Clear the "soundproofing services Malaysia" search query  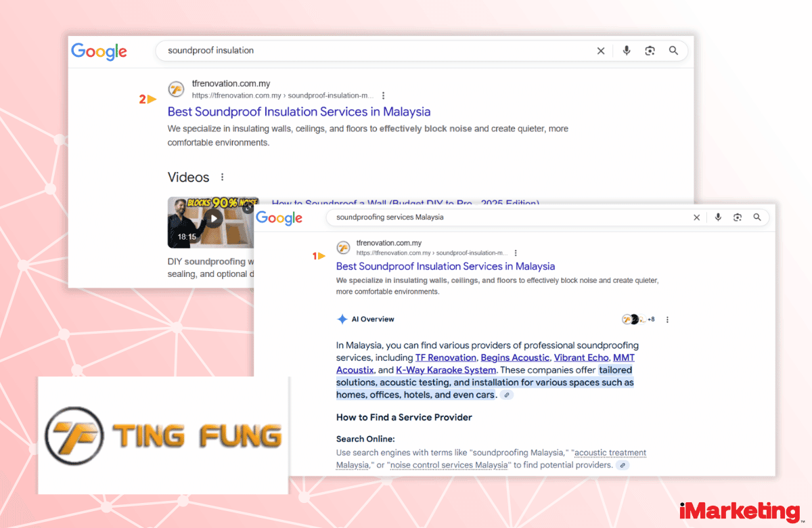point(697,217)
